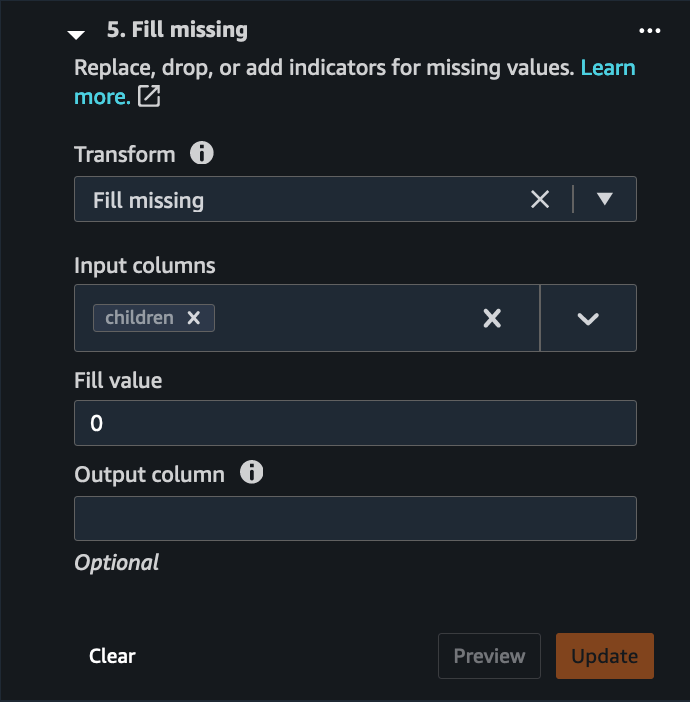The image size is (690, 702).
Task: Open the three-dot step options menu
Action: 650,31
